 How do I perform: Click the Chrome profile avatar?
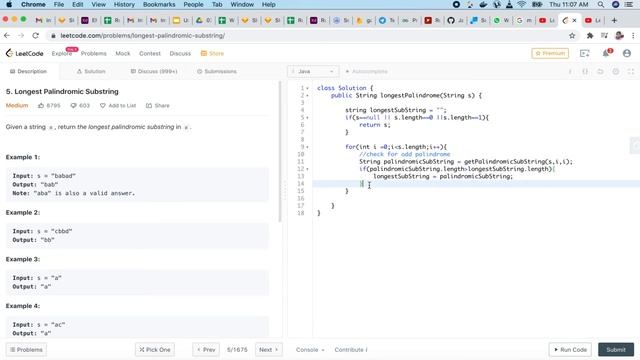pos(619,36)
